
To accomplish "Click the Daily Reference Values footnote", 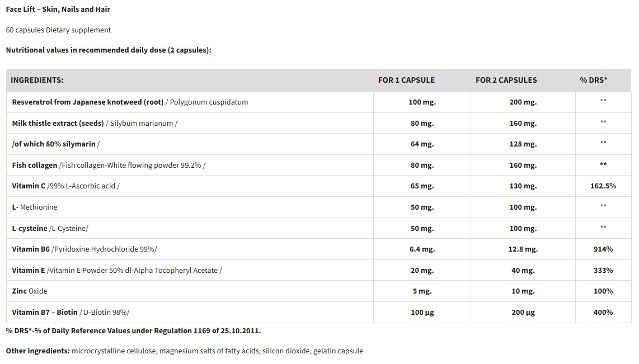I will (133, 330).
